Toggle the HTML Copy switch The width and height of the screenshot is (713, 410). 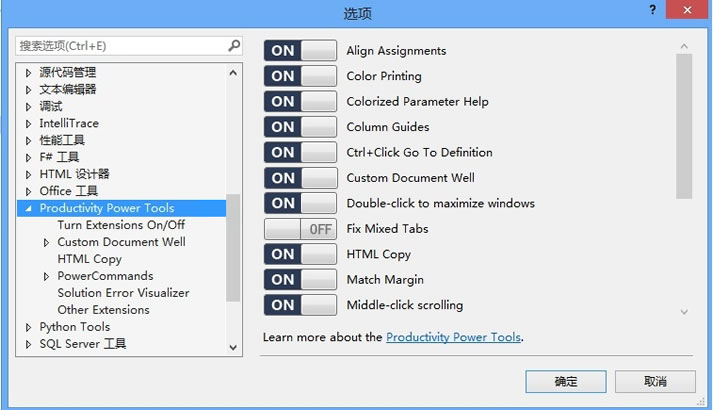point(300,254)
